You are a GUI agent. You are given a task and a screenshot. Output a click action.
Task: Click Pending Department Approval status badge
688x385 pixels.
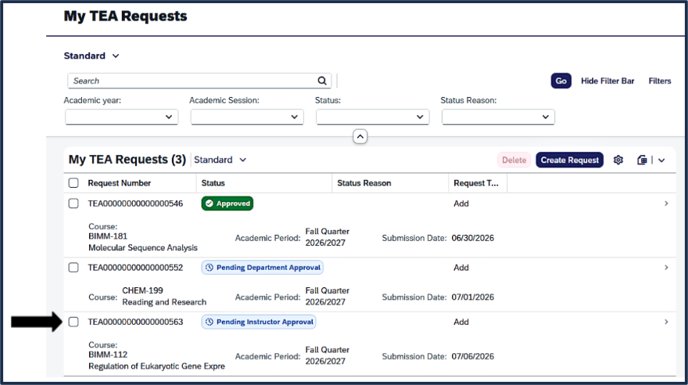262,267
